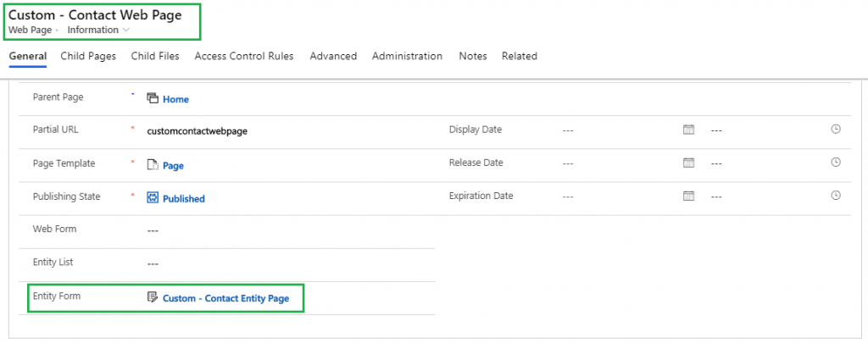Click the Release Date field label
The image size is (868, 343).
(476, 163)
